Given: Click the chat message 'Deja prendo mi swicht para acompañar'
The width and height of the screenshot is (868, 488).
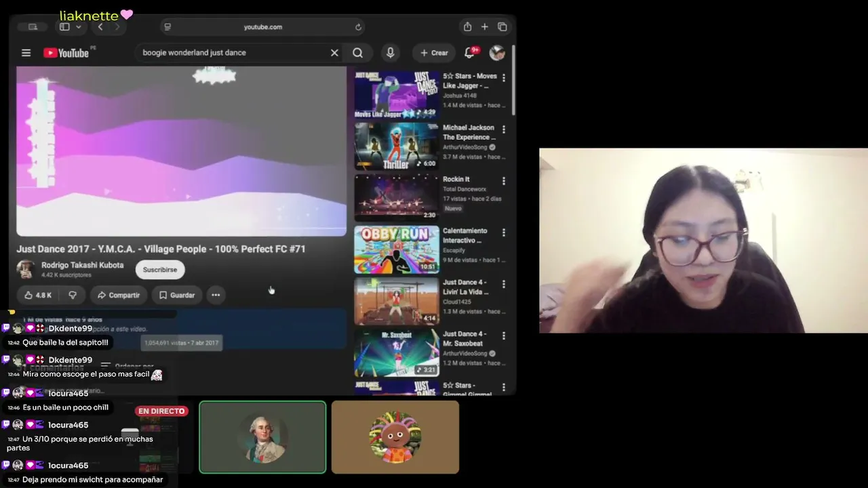Looking at the screenshot, I should pyautogui.click(x=93, y=480).
